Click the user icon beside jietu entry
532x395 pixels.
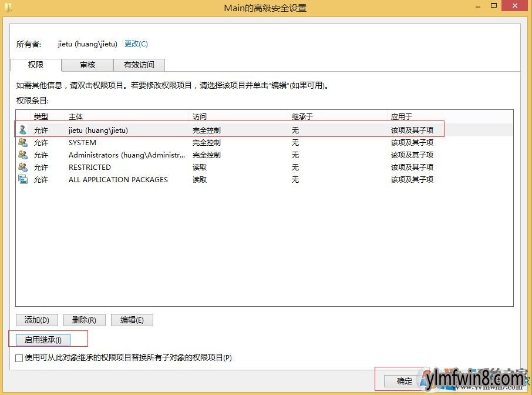point(22,130)
